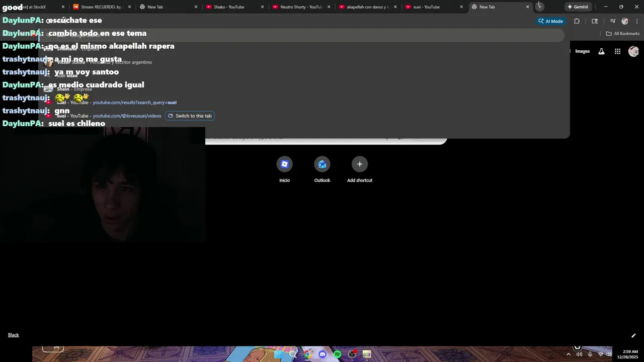Screen dimensions: 644x362
Task: Select the Shein - Empresa suggestion
Action: coord(302,89)
